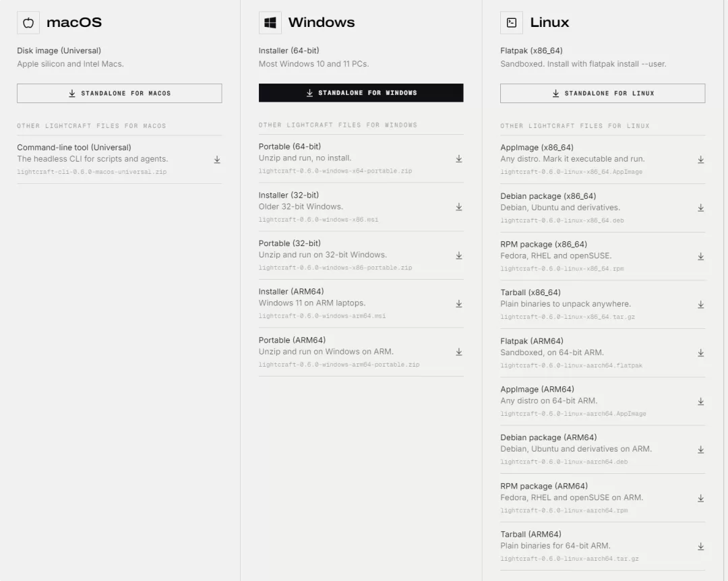The height and width of the screenshot is (581, 728).
Task: Download the RPM package (x86_64)
Action: point(700,256)
